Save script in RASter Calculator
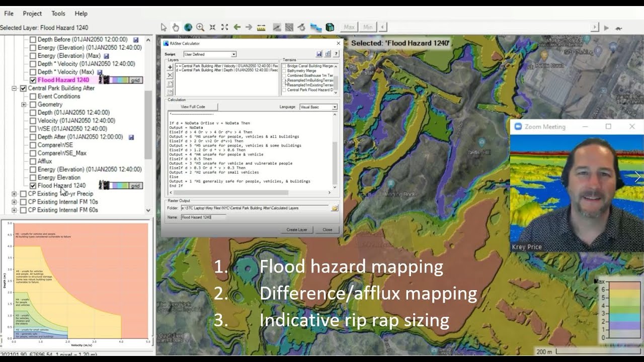 [x=319, y=54]
